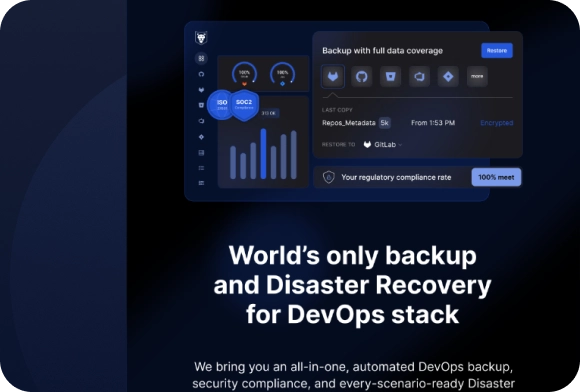The width and height of the screenshot is (580, 392).
Task: Choose the Bitbucket tile in backup coverage
Action: [x=390, y=77]
